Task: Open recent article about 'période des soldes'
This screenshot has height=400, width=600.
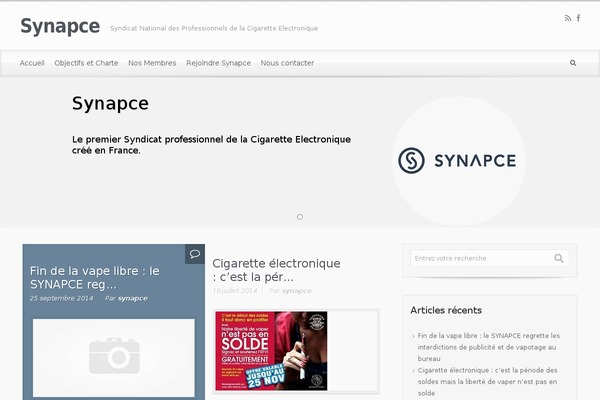Action: click(x=487, y=382)
